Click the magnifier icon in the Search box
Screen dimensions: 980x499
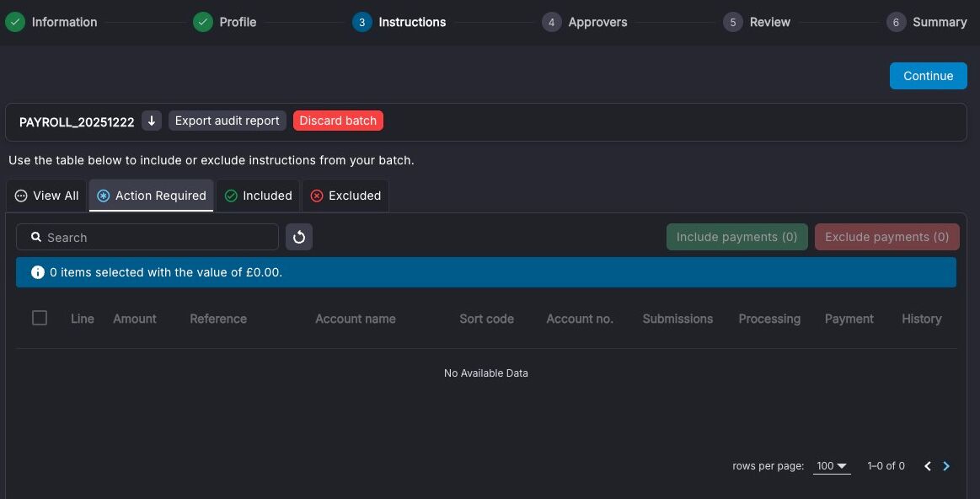(36, 237)
